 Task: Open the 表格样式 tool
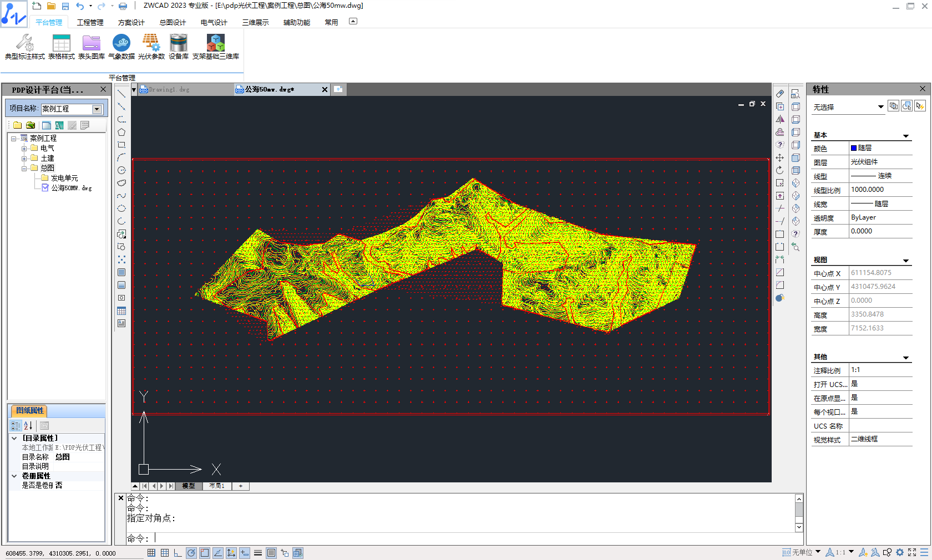(61, 47)
